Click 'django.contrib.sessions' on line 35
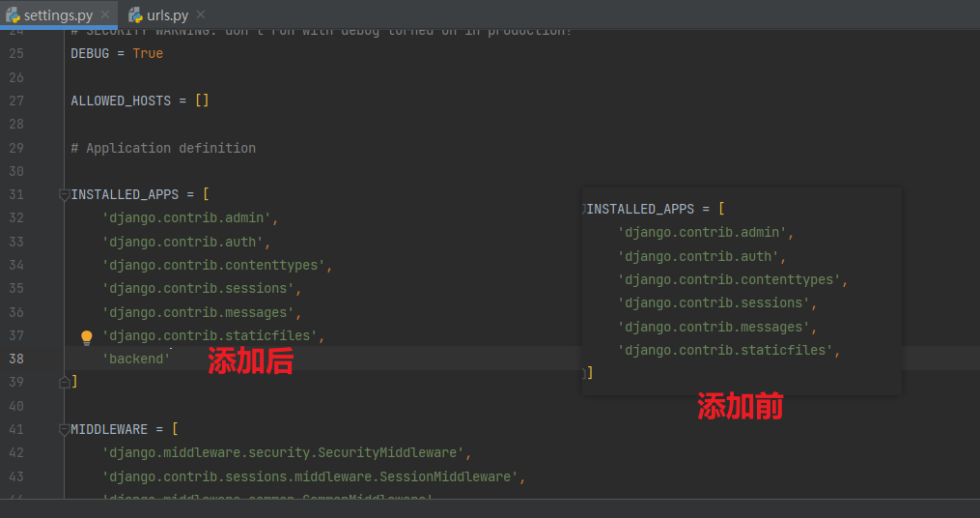This screenshot has width=980, height=518. click(x=198, y=288)
